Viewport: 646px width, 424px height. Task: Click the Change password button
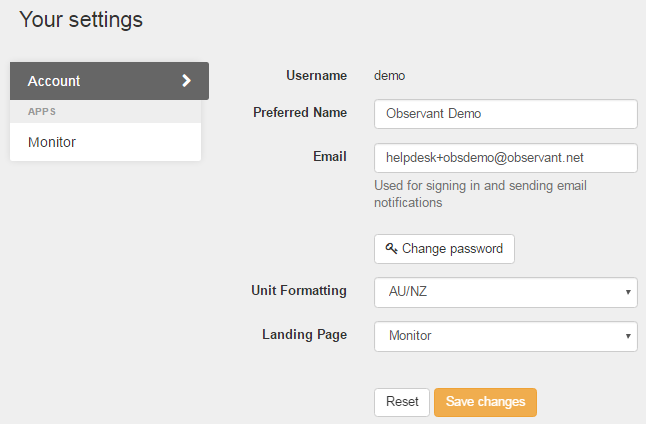444,249
